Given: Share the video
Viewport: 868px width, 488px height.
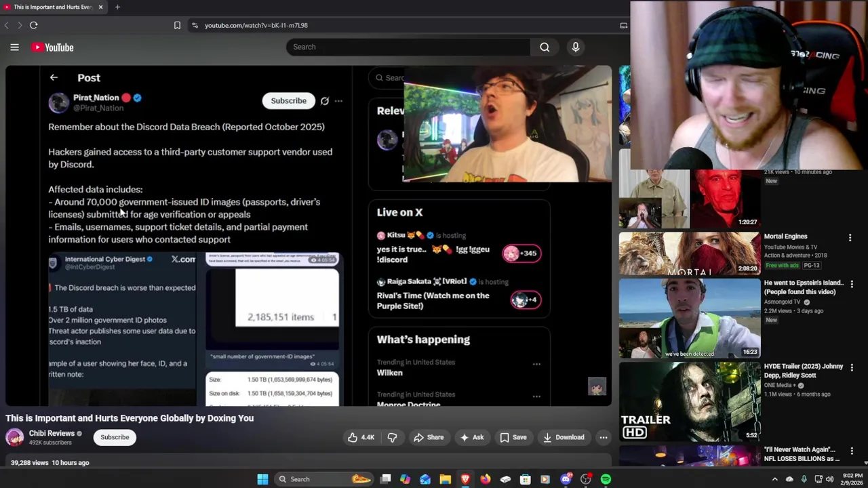Looking at the screenshot, I should point(429,437).
